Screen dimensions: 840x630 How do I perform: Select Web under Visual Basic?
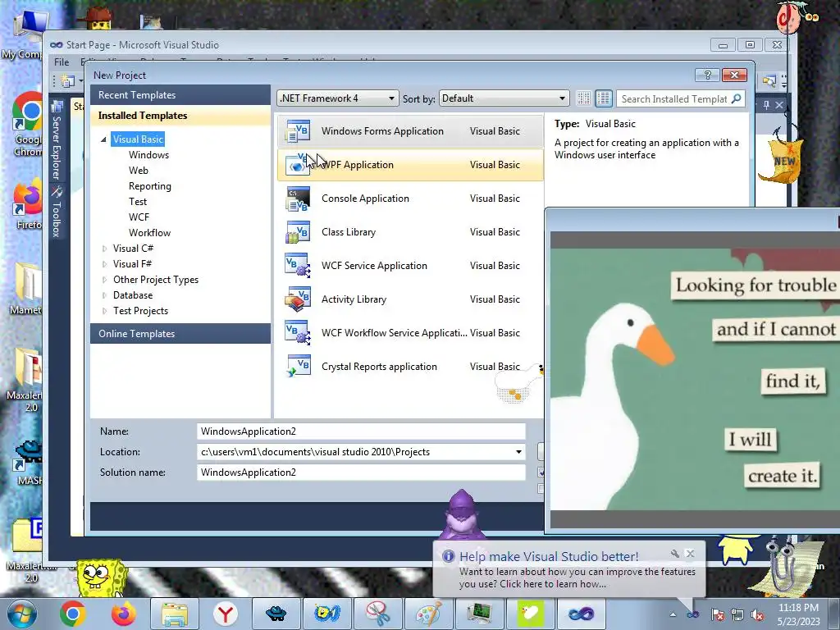[x=138, y=171]
